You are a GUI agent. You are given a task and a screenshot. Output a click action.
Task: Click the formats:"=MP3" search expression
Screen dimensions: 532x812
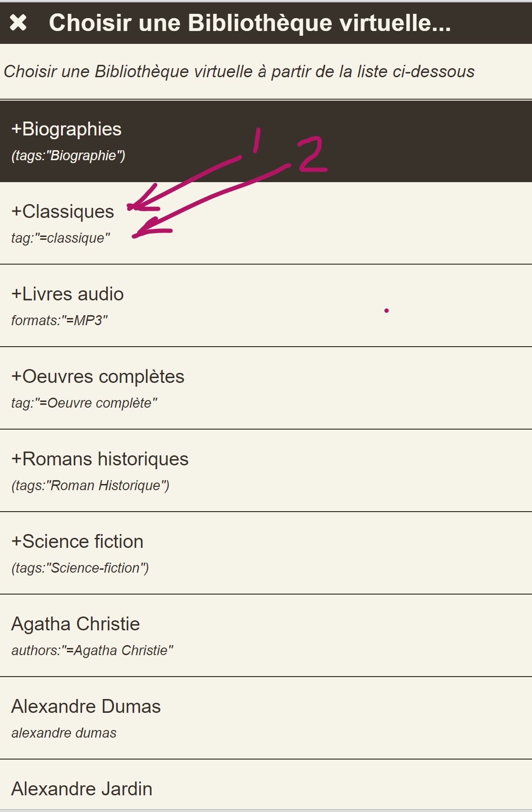tap(60, 320)
